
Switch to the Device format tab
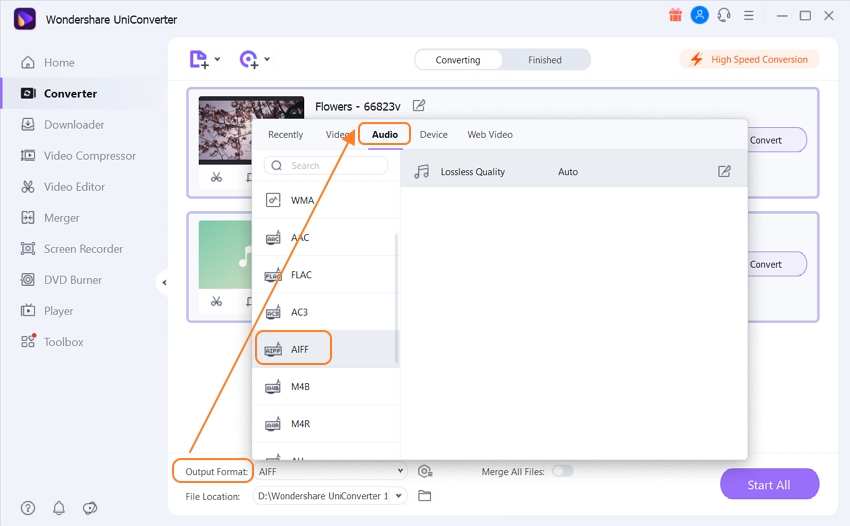point(434,134)
